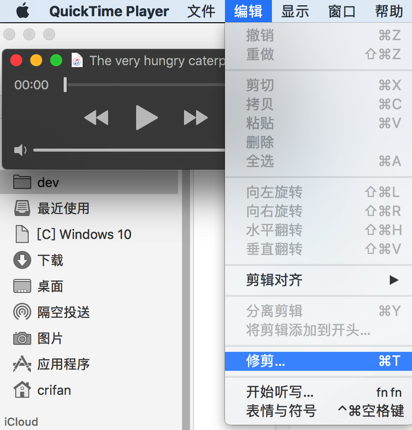412x430 pixels.
Task: Open the 文件 menu in menu bar
Action: click(201, 11)
